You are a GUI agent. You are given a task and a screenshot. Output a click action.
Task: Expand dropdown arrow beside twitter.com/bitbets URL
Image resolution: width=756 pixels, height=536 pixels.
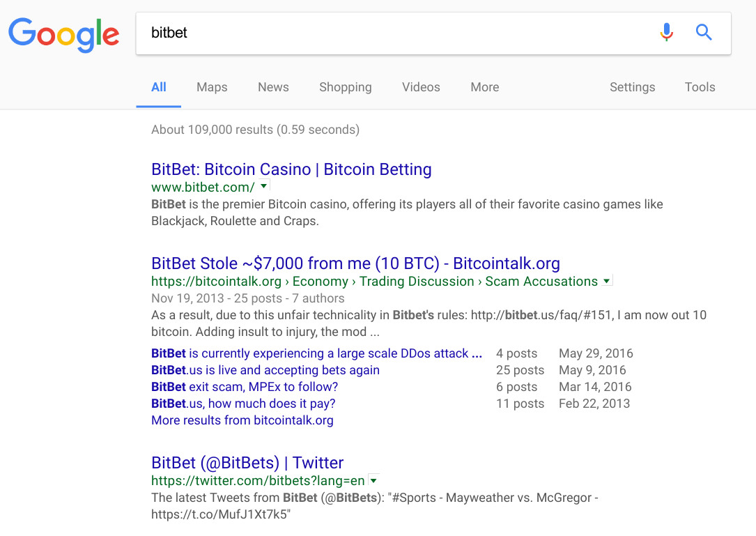373,480
